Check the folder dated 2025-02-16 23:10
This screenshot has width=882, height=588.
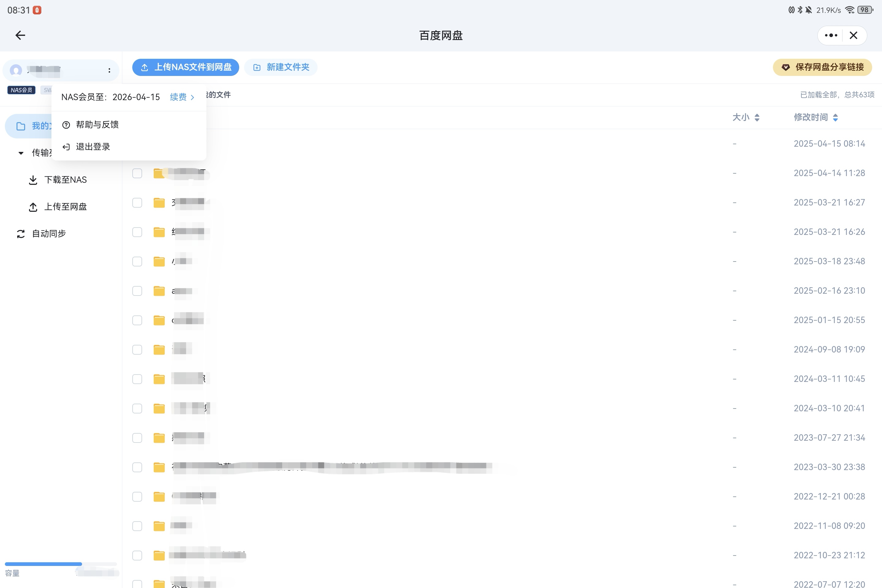(x=137, y=291)
